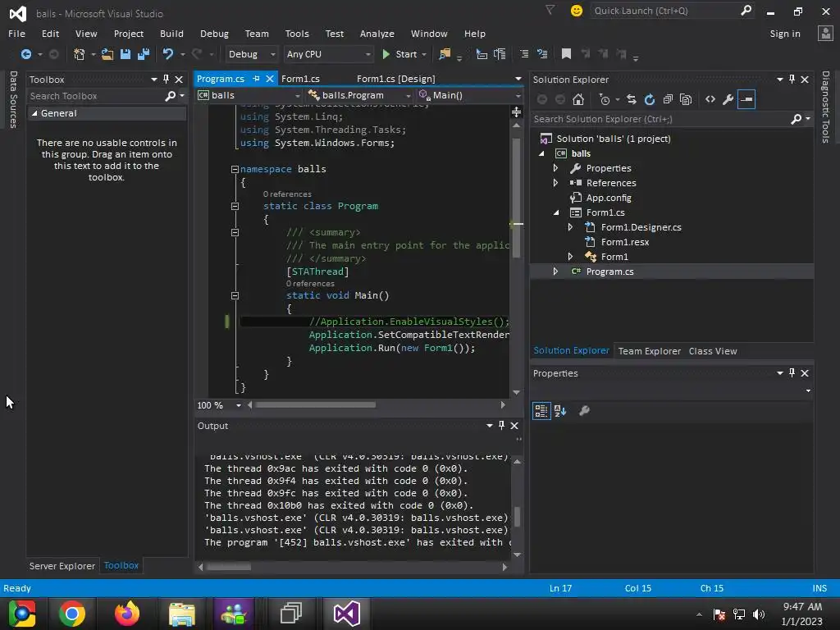Switch to the Class View tab

pyautogui.click(x=713, y=351)
